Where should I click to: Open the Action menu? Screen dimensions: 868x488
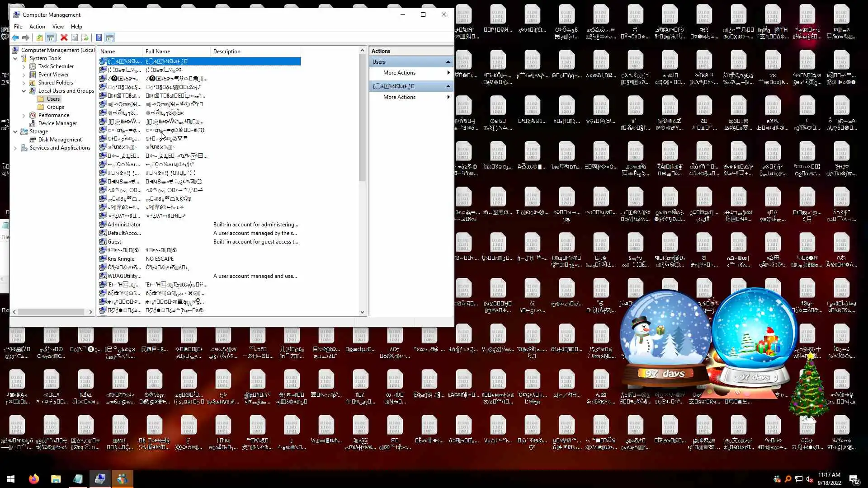(x=37, y=27)
